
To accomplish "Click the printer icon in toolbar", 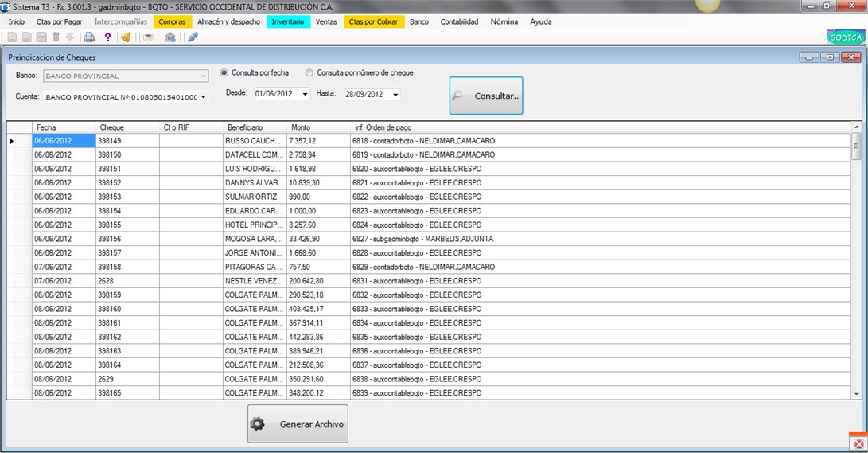I will tap(88, 37).
